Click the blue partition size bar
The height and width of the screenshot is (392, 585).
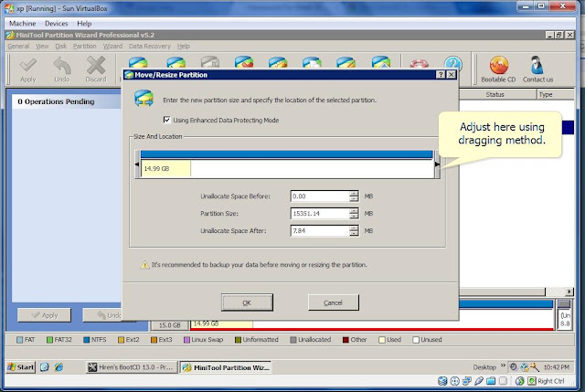(x=286, y=154)
